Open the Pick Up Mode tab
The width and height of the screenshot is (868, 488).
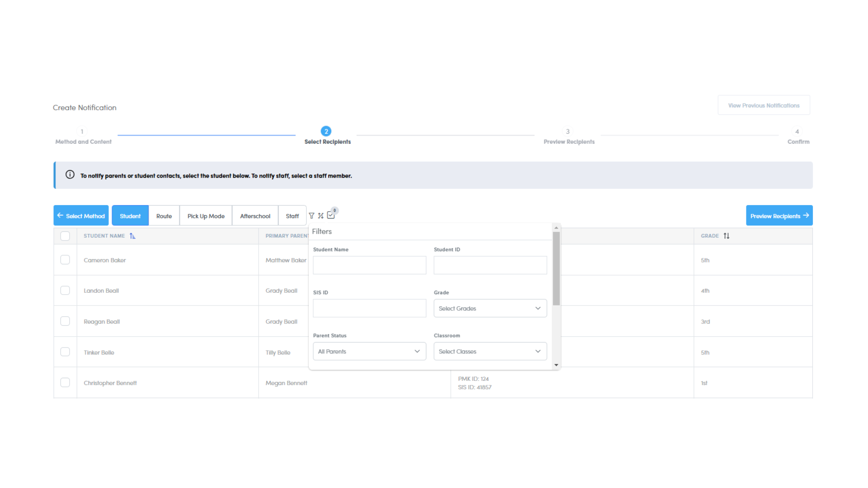pos(206,216)
